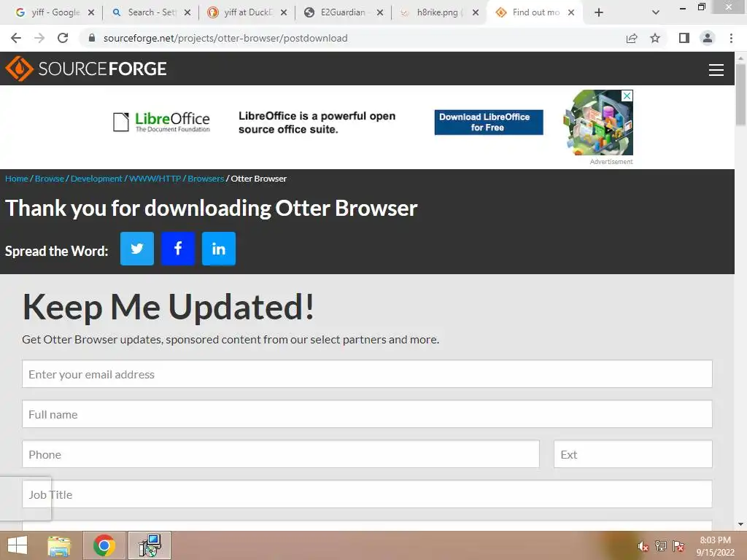Open the Action Center flag icon
Viewport: 747px width, 560px height.
[x=678, y=546]
